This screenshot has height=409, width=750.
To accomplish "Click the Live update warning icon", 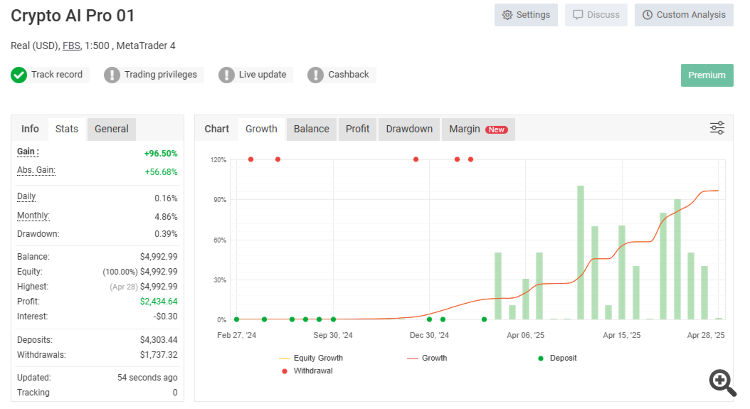I will [226, 75].
